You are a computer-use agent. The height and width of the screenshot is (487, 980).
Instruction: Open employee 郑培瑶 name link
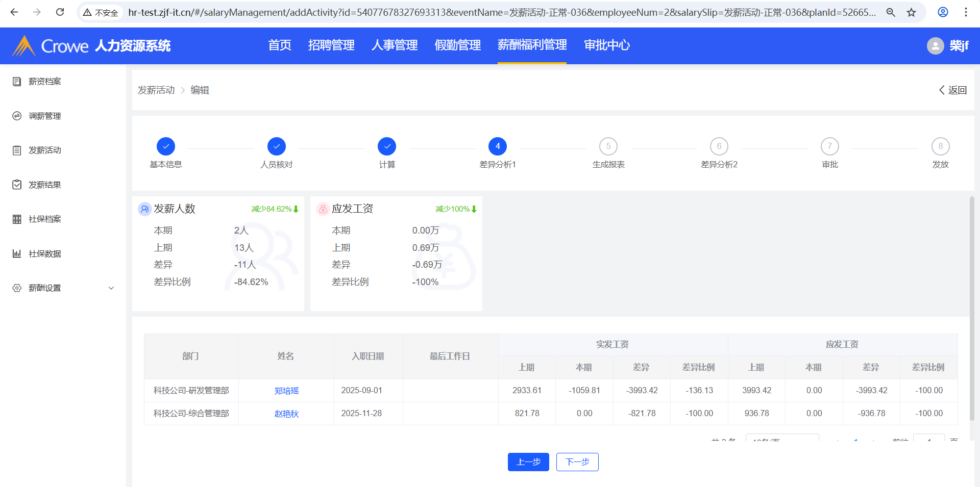(x=286, y=391)
